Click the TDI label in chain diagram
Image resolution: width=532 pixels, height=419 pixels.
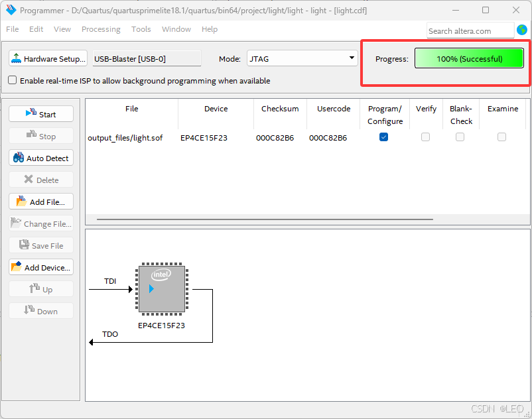pos(110,281)
